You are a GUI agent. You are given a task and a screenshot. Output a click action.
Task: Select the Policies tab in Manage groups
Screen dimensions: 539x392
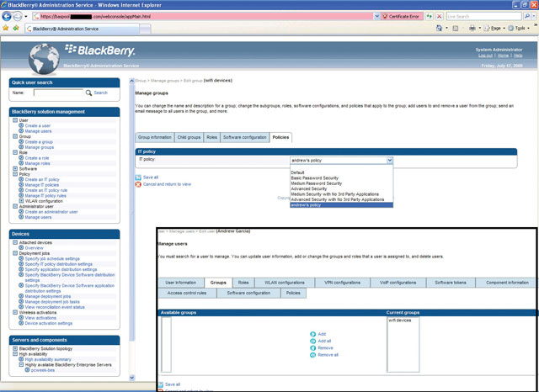point(280,137)
